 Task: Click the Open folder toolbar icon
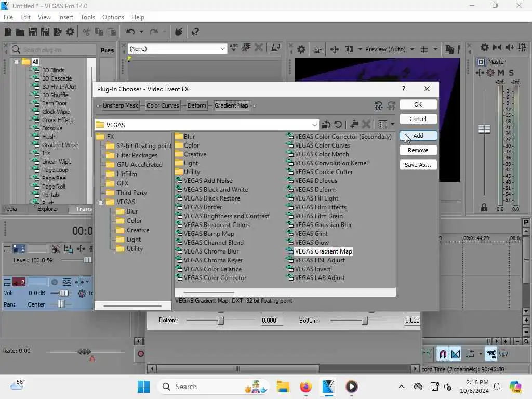tap(20, 32)
